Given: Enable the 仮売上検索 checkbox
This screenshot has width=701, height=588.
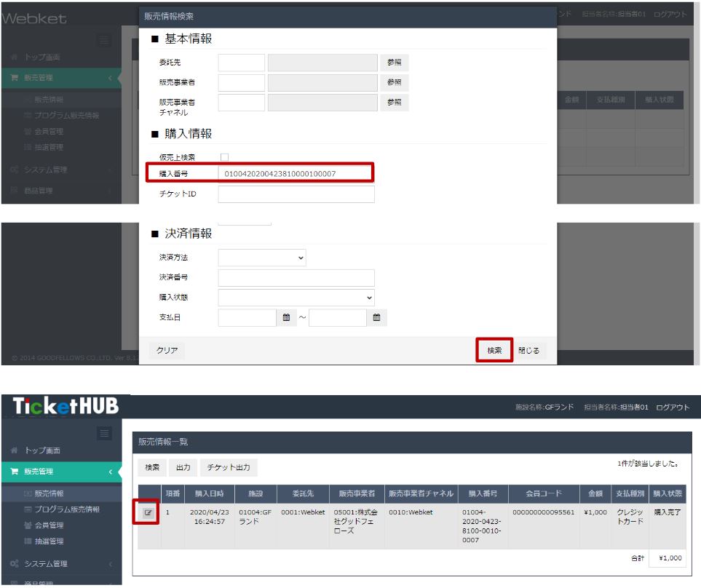Looking at the screenshot, I should 224,157.
